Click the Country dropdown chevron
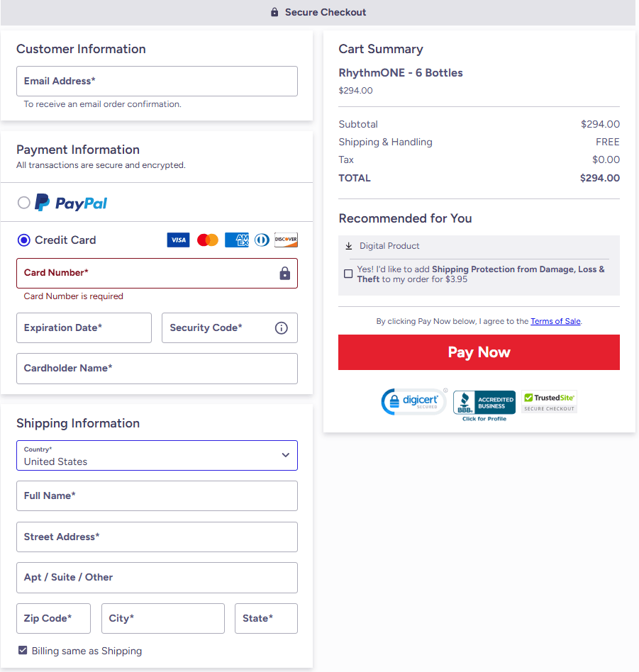639x672 pixels. [x=286, y=455]
